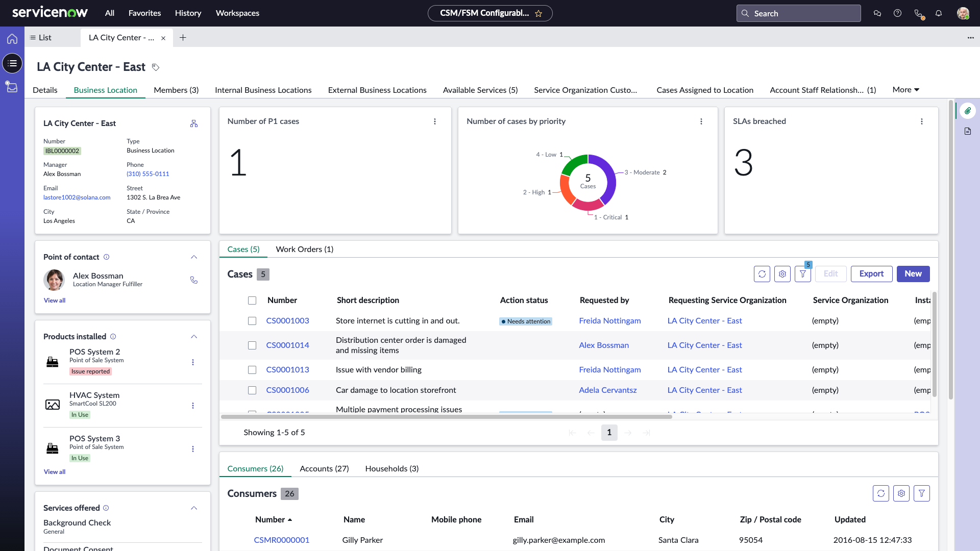Open the phone icon in top bar

pos(919,14)
